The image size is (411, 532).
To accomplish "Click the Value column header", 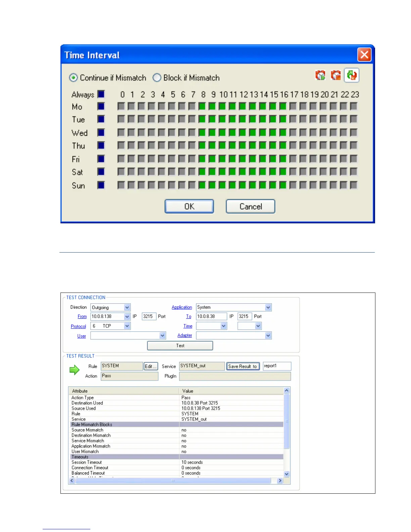I will [x=231, y=391].
